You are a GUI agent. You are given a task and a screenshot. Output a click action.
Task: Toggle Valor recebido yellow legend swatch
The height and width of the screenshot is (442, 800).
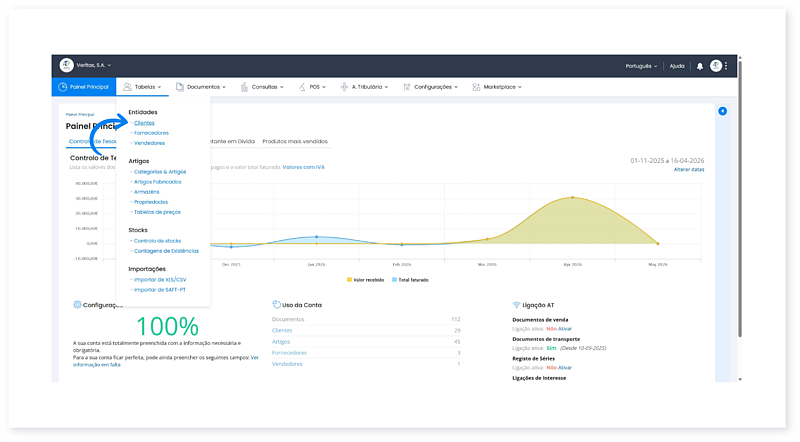click(349, 280)
